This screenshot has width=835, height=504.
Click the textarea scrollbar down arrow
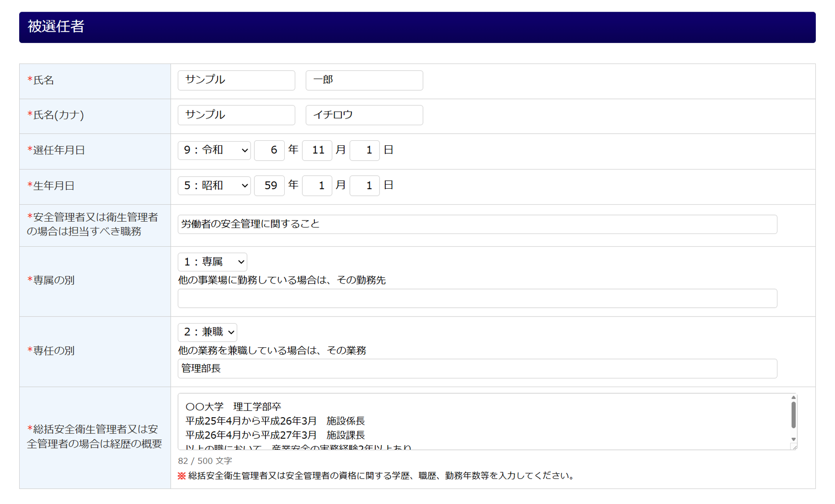793,439
